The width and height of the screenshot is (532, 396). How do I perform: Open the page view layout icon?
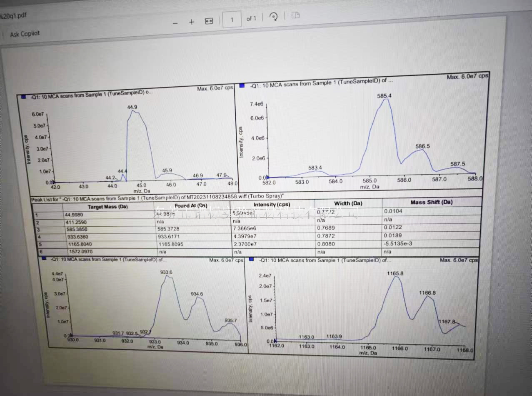tap(295, 15)
